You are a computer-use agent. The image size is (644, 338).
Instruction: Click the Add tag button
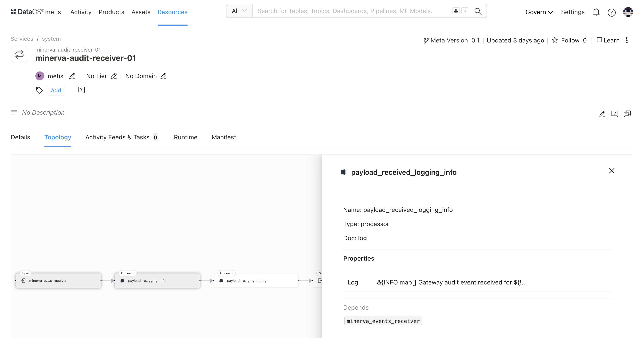(x=56, y=90)
